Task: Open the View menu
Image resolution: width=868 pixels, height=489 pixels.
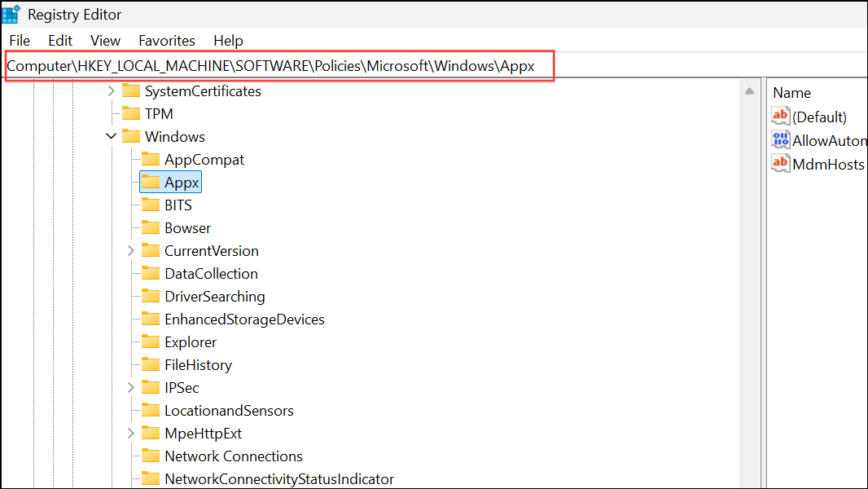Action: point(105,40)
